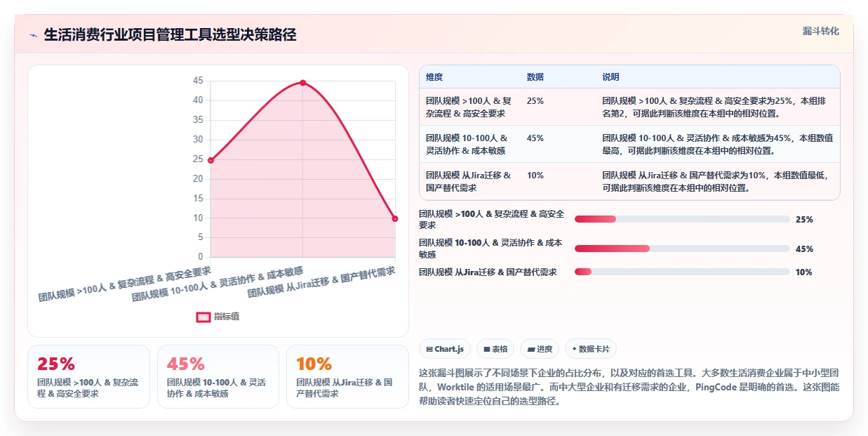Click the y-axis label 45
The image size is (868, 436).
(197, 81)
